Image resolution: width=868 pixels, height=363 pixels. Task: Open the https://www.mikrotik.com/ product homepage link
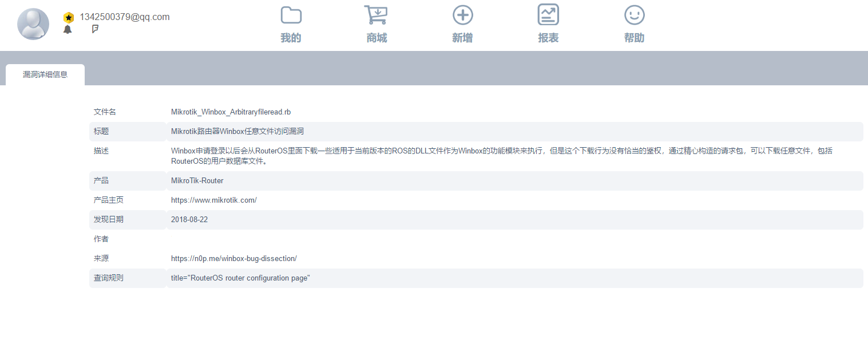pyautogui.click(x=214, y=200)
